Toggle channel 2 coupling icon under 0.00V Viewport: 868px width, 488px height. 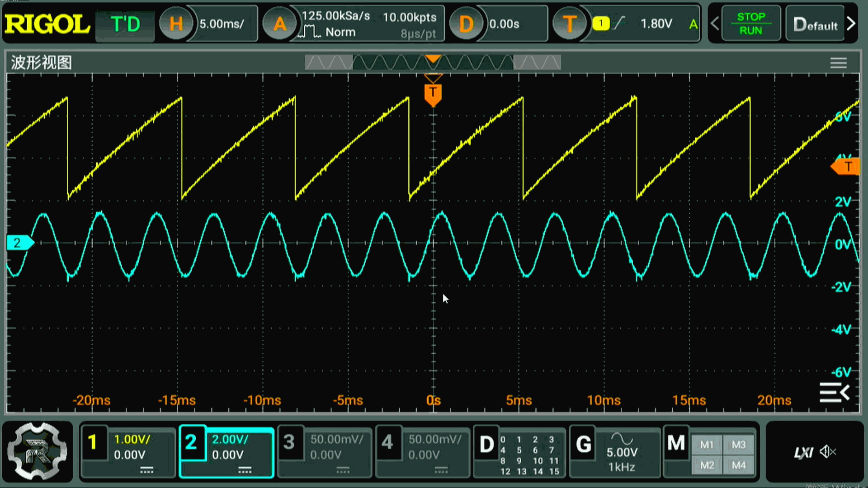(x=245, y=470)
